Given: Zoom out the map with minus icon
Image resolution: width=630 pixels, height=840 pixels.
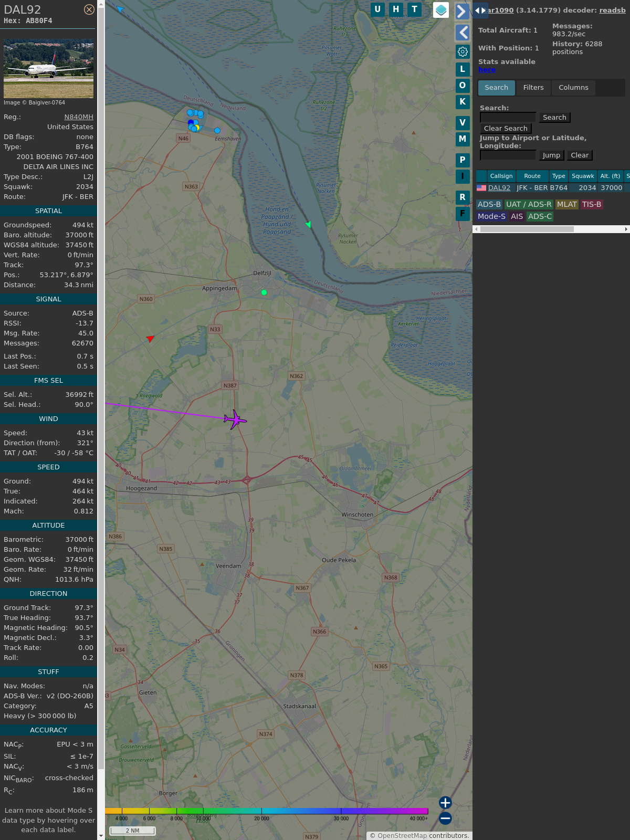Looking at the screenshot, I should tap(445, 818).
